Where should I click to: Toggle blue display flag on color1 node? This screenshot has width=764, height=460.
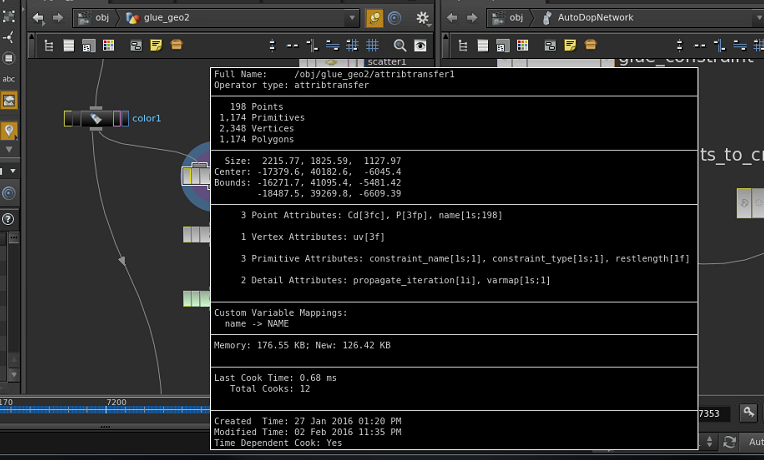125,118
